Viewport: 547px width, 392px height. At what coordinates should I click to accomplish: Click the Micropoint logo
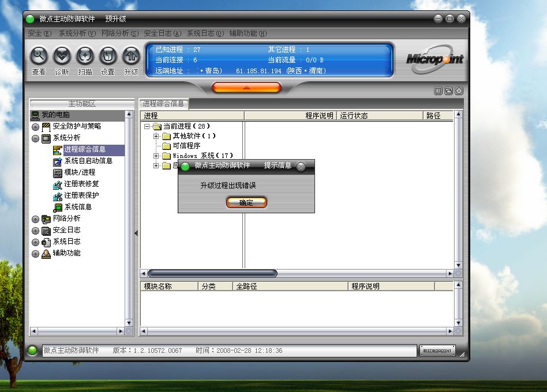(x=434, y=59)
